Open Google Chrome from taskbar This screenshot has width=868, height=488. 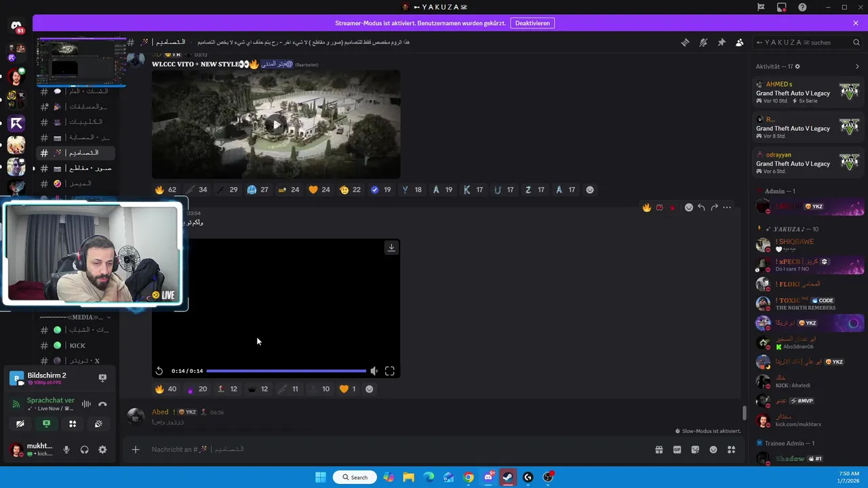coord(469,477)
